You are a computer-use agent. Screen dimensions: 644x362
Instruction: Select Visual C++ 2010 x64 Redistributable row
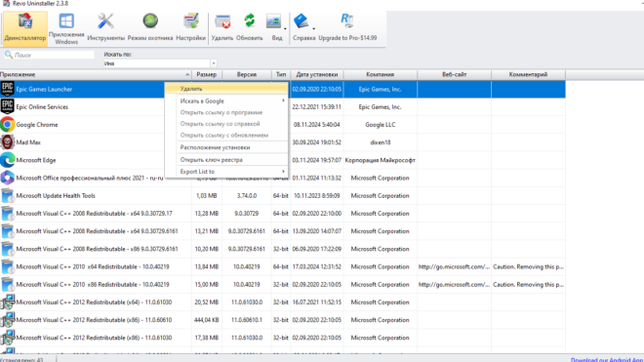283,266
